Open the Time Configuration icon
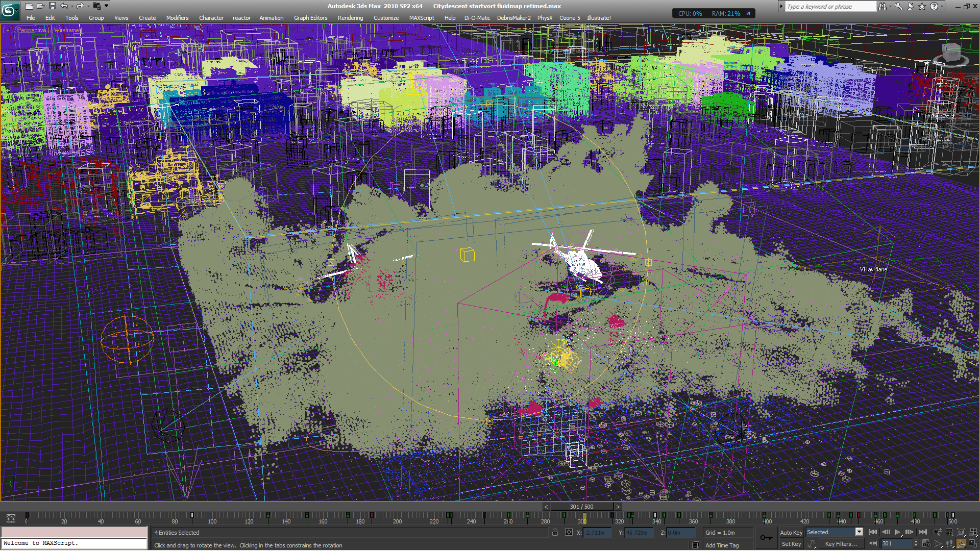This screenshot has width=980, height=551. pos(926,544)
